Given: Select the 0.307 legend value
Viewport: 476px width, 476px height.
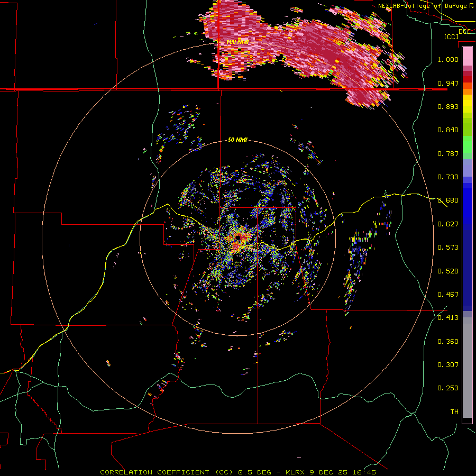Looking at the screenshot, I should (448, 365).
